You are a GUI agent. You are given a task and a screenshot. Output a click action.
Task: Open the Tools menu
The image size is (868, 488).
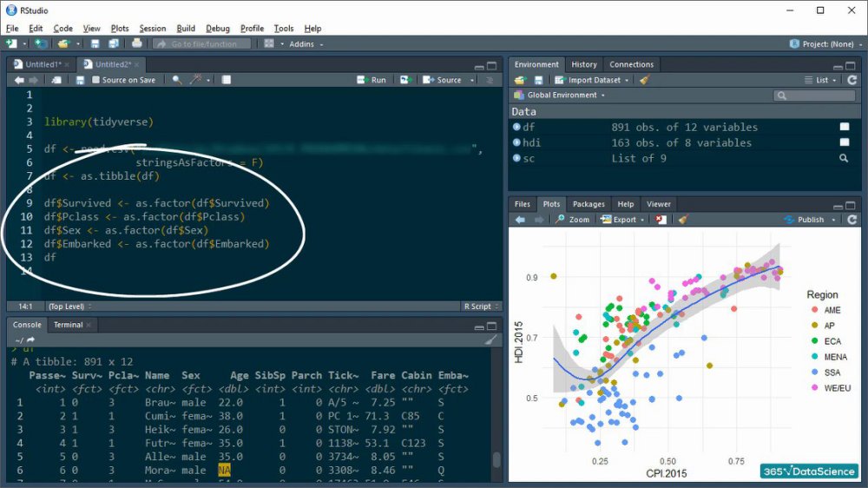pos(284,29)
